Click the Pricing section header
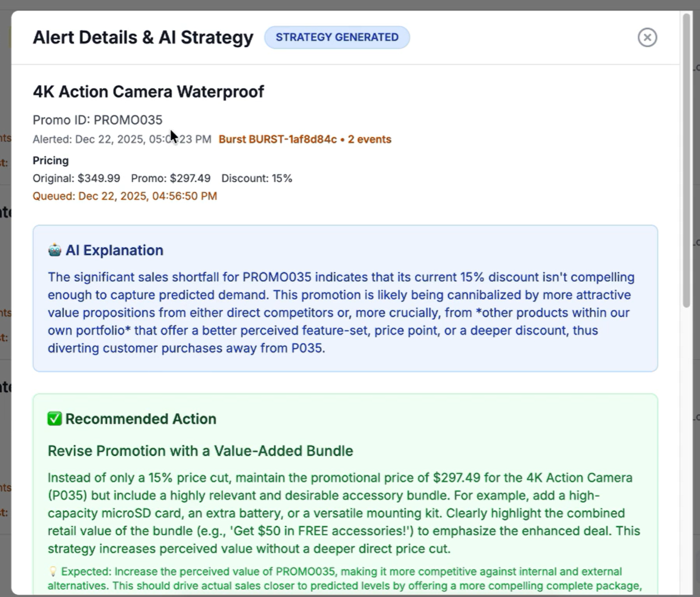The width and height of the screenshot is (700, 597). (51, 160)
